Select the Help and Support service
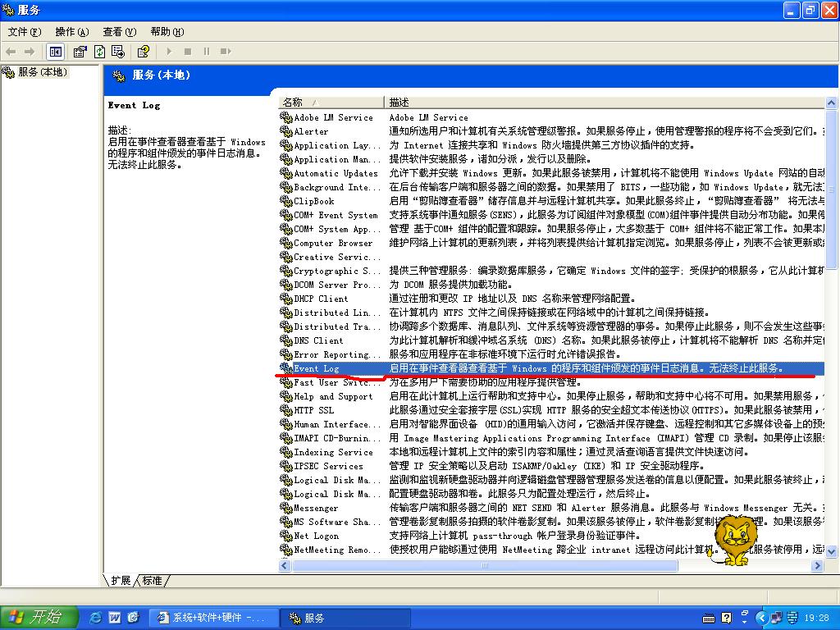This screenshot has height=630, width=840. [x=551, y=396]
